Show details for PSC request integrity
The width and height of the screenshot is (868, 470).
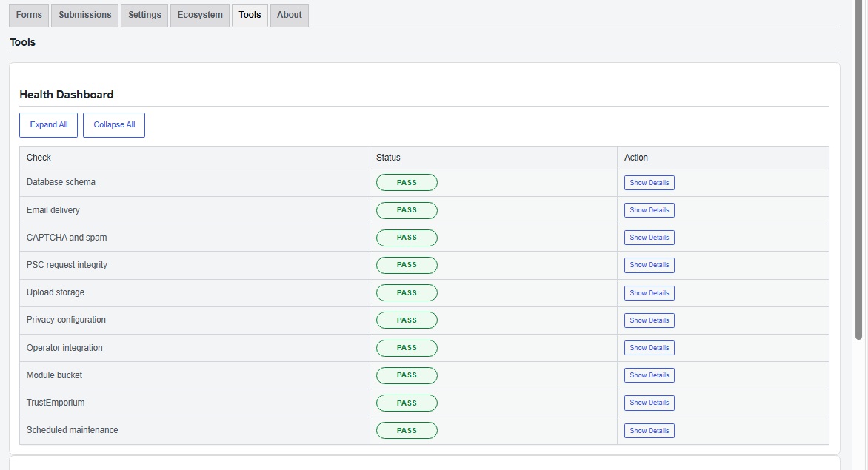tap(650, 265)
